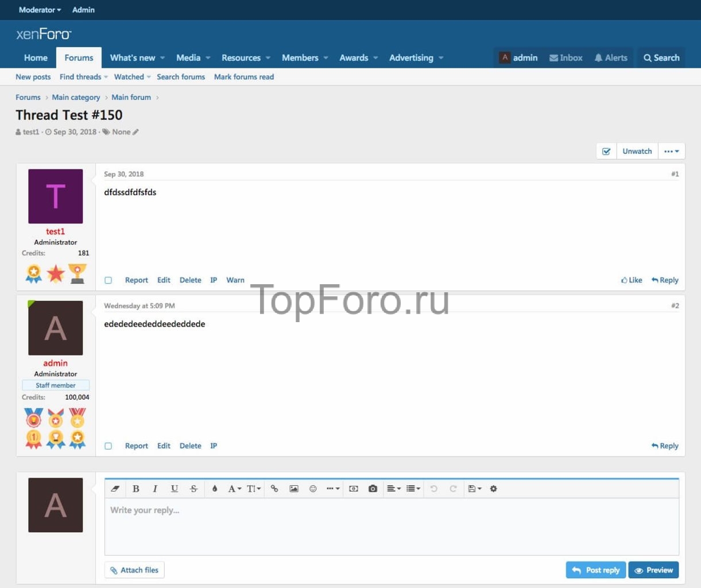Click Like on test1's post
This screenshot has width=701, height=588.
632,280
